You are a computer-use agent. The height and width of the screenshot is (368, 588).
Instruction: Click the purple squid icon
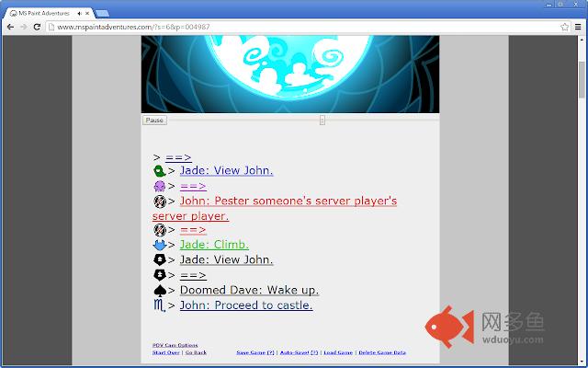159,186
